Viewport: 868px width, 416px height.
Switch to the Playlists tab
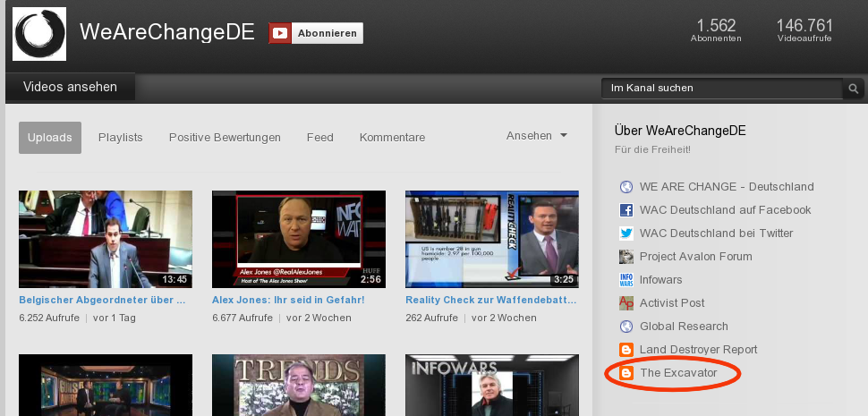tap(121, 138)
